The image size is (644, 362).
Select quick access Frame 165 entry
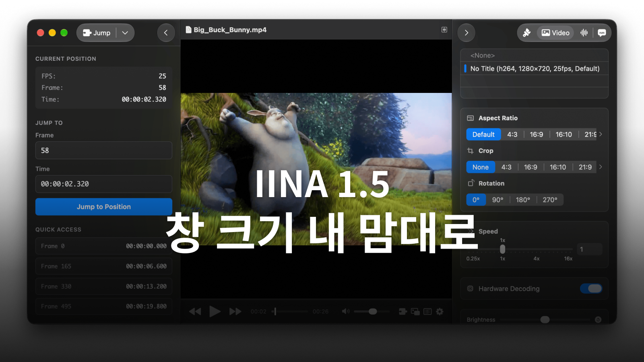[104, 266]
